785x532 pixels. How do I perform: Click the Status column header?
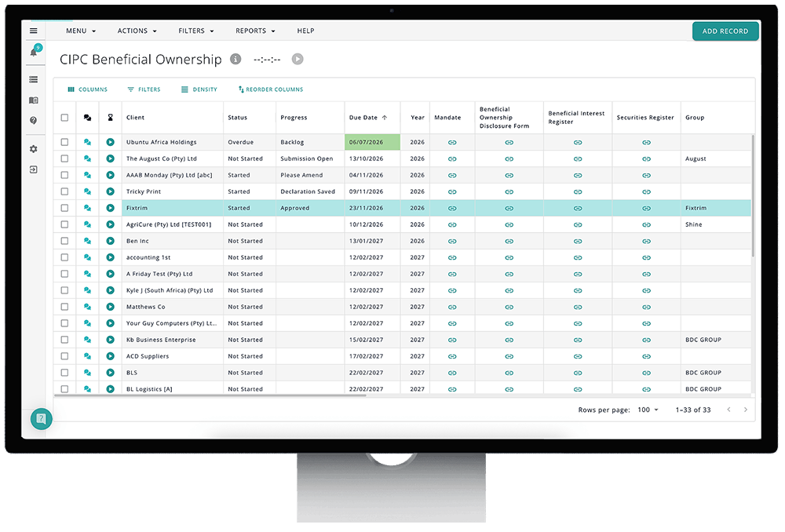coord(237,118)
